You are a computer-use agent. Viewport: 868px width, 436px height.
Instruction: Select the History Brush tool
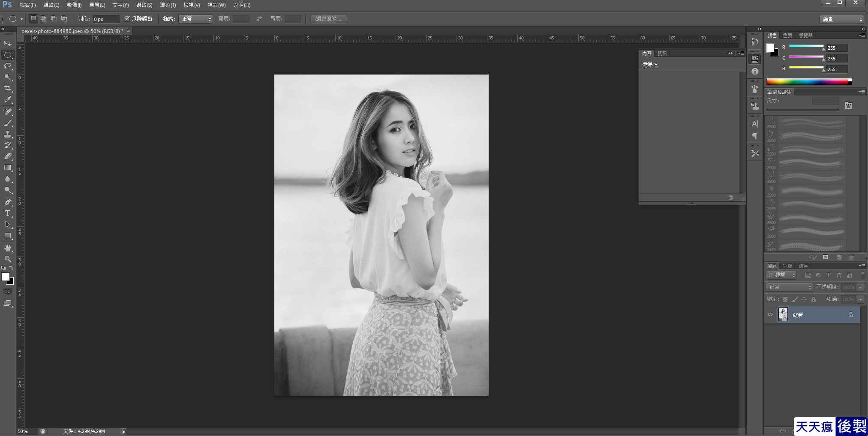click(x=8, y=145)
